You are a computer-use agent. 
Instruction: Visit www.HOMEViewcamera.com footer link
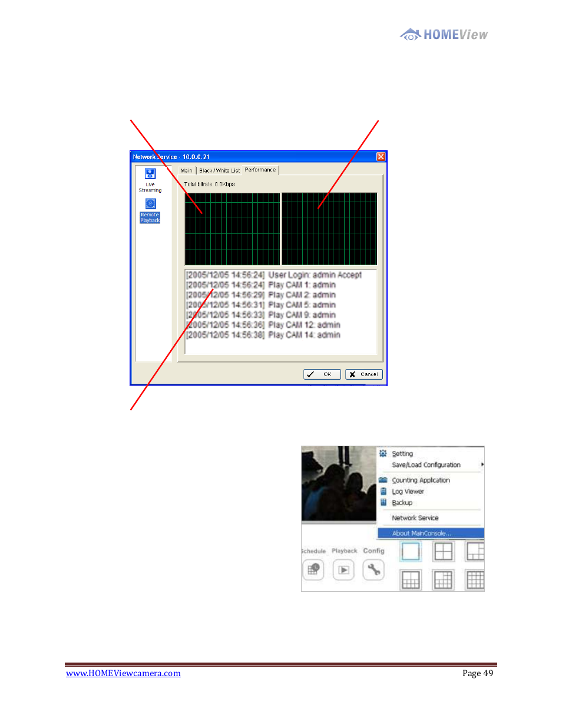[x=123, y=673]
